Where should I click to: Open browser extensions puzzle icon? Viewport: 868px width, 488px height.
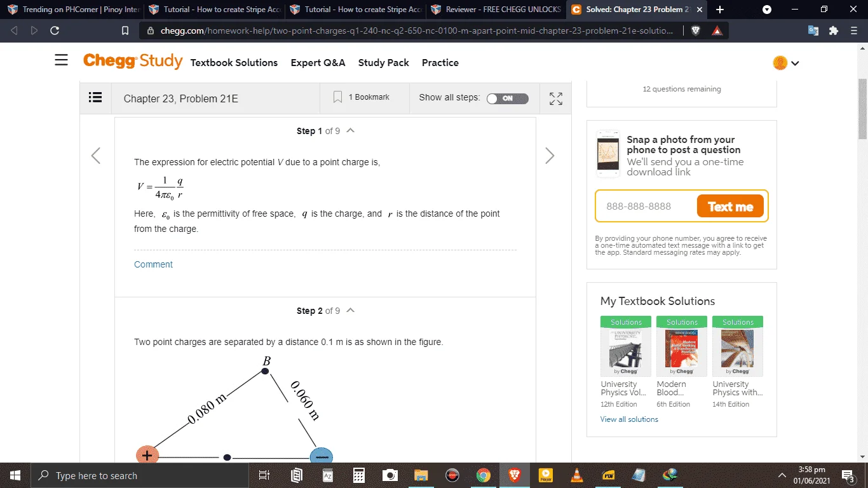click(834, 30)
